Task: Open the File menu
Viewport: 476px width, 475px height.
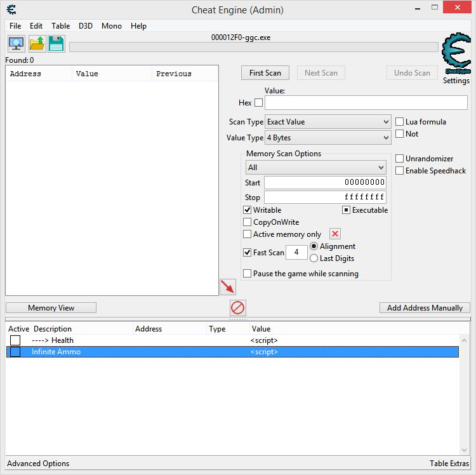Action: [15, 26]
